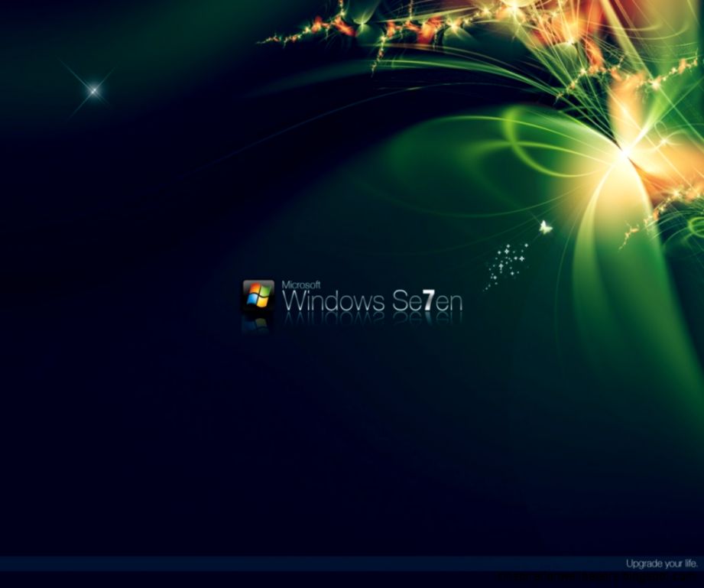This screenshot has width=704, height=588.
Task: Click the glowing fractal flower center
Action: pos(625,153)
